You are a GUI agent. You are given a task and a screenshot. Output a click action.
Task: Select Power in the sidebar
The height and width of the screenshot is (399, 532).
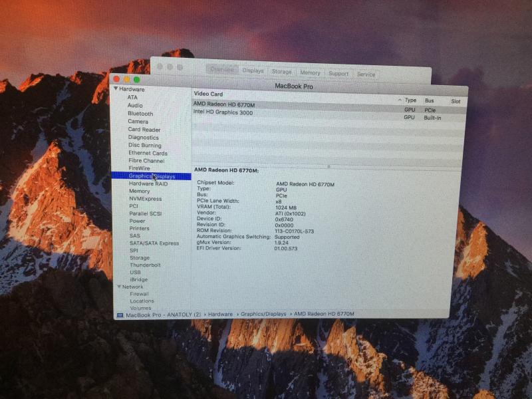point(137,221)
